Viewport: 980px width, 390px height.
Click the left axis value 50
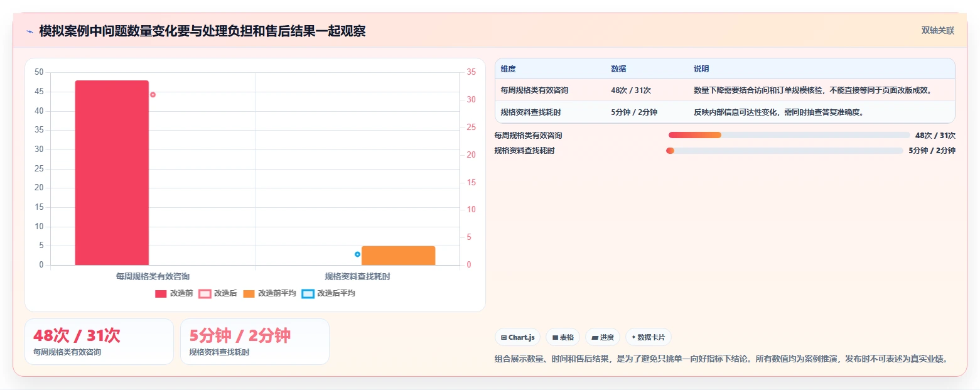click(x=39, y=72)
